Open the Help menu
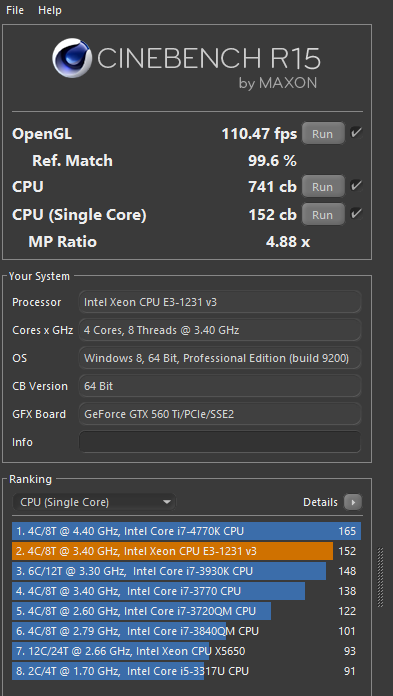Viewport: 393px width, 696px height. click(50, 10)
